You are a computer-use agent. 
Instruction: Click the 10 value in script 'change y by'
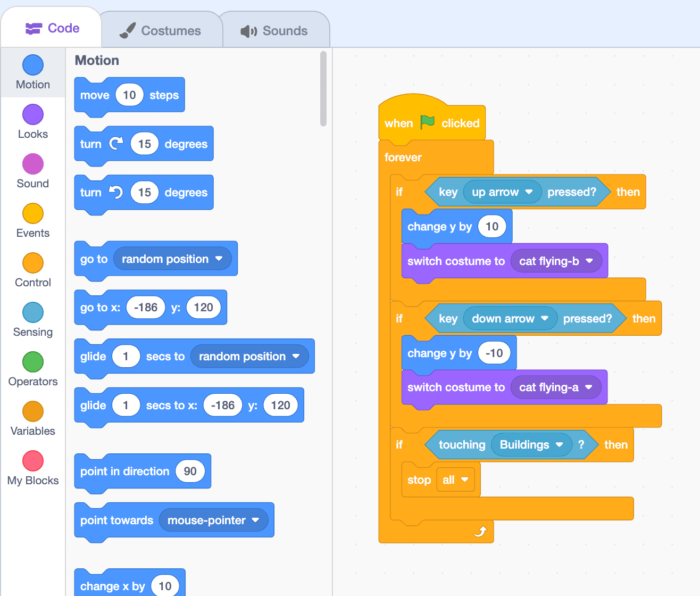point(492,227)
